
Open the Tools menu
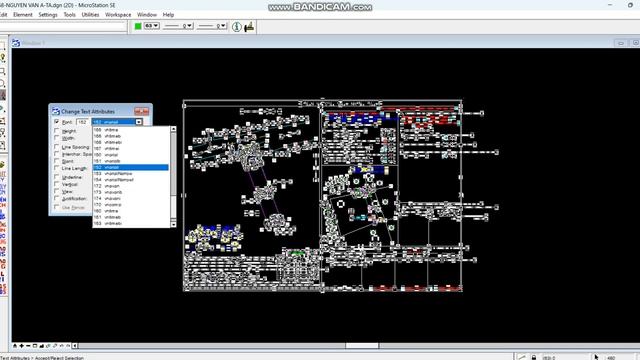click(69, 15)
